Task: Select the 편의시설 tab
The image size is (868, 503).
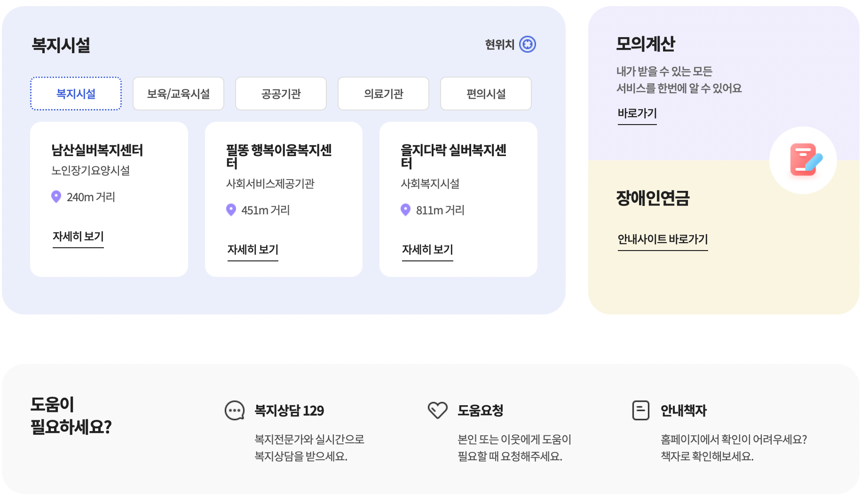Action: coord(486,94)
